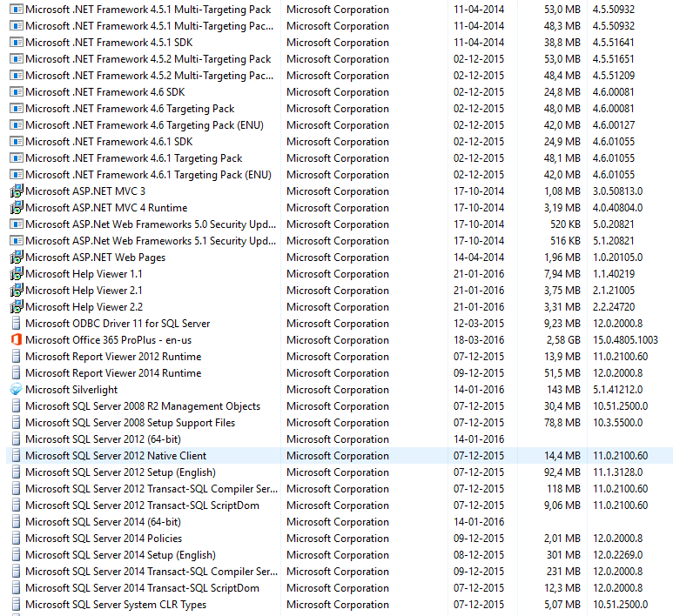Click the icon for SQL Server 2012 Native Client
This screenshot has height=616, width=673.
[x=17, y=456]
